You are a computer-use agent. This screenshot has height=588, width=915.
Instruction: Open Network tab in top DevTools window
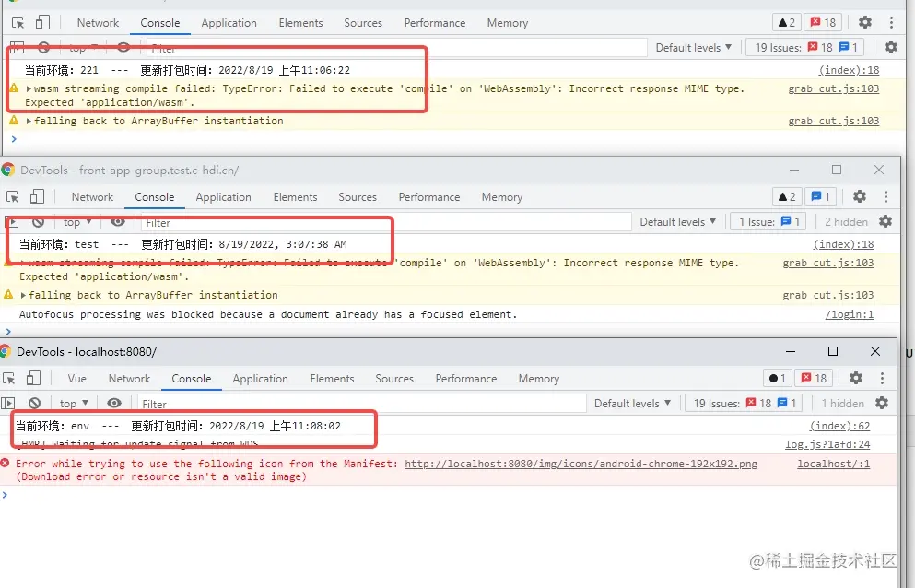pyautogui.click(x=98, y=23)
